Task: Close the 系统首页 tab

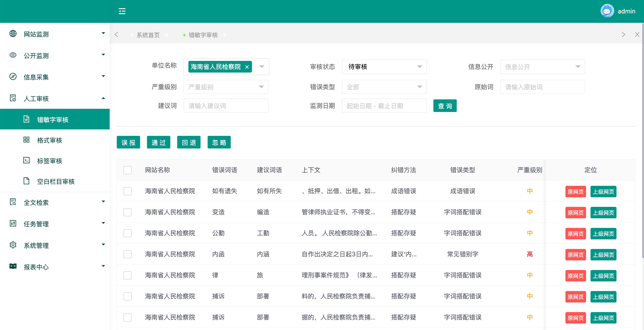Action: (x=166, y=35)
